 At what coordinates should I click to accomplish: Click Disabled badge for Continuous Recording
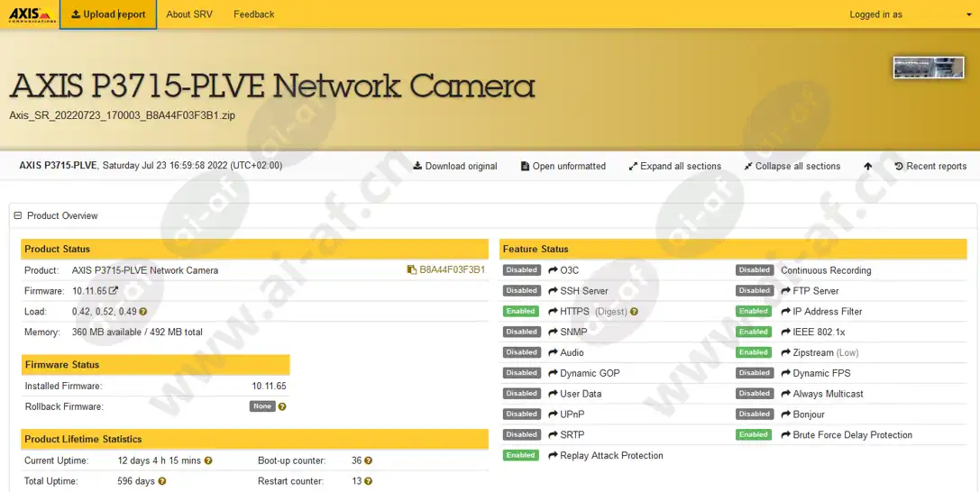[754, 270]
